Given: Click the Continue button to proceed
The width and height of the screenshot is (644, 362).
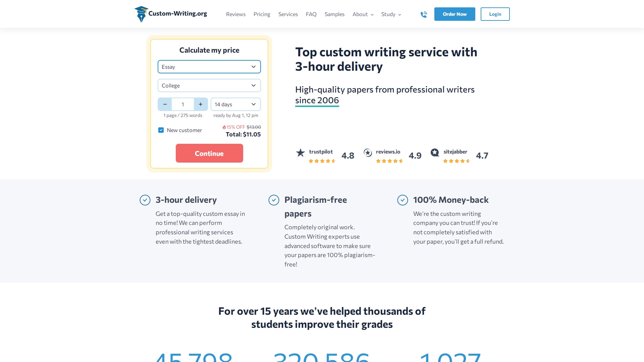Looking at the screenshot, I should [209, 153].
